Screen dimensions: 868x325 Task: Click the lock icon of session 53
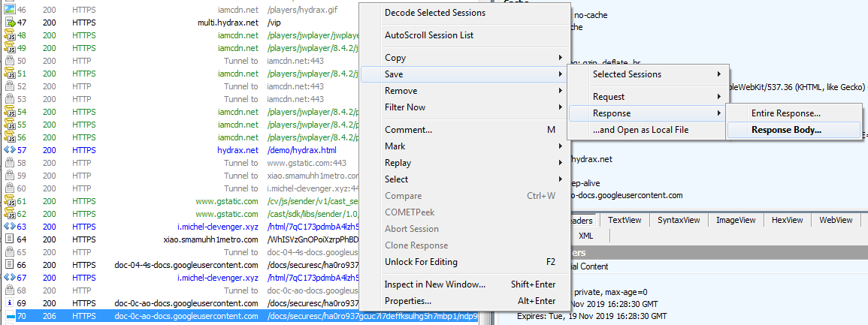tap(10, 99)
